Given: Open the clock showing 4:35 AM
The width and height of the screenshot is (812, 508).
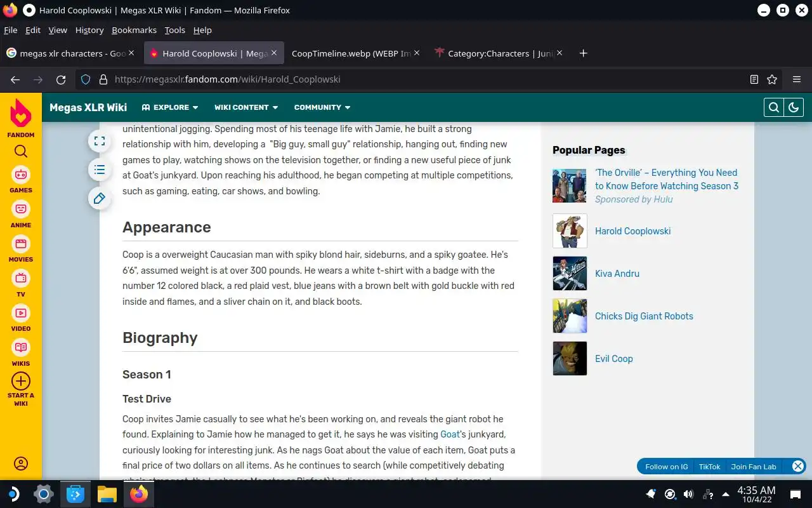Looking at the screenshot, I should click(x=756, y=494).
